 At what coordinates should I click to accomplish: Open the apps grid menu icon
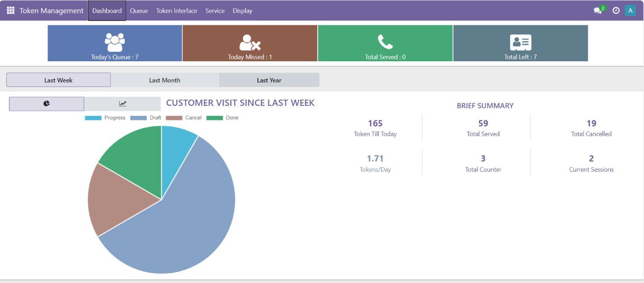pyautogui.click(x=10, y=10)
